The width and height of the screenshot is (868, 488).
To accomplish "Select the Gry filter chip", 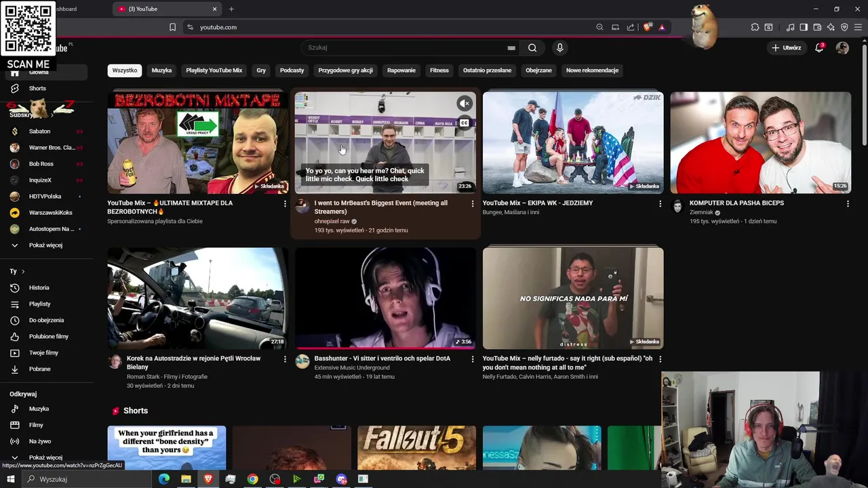I will coord(261,70).
